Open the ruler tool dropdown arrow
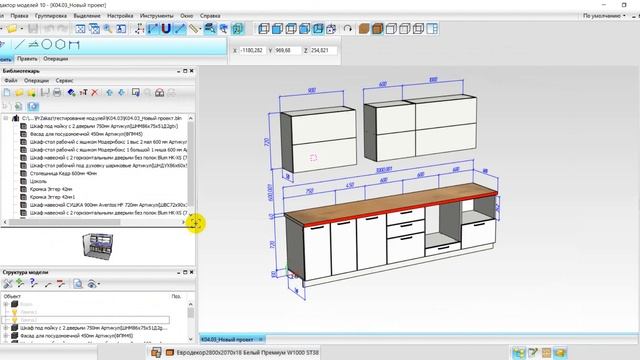The width and height of the screenshot is (640, 360). [200, 29]
